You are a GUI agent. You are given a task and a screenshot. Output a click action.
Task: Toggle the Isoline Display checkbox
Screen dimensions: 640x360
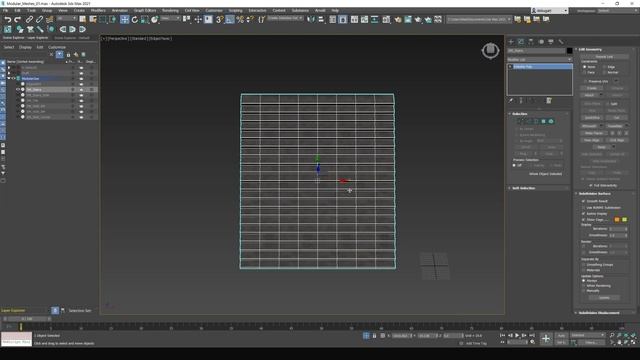(x=583, y=213)
